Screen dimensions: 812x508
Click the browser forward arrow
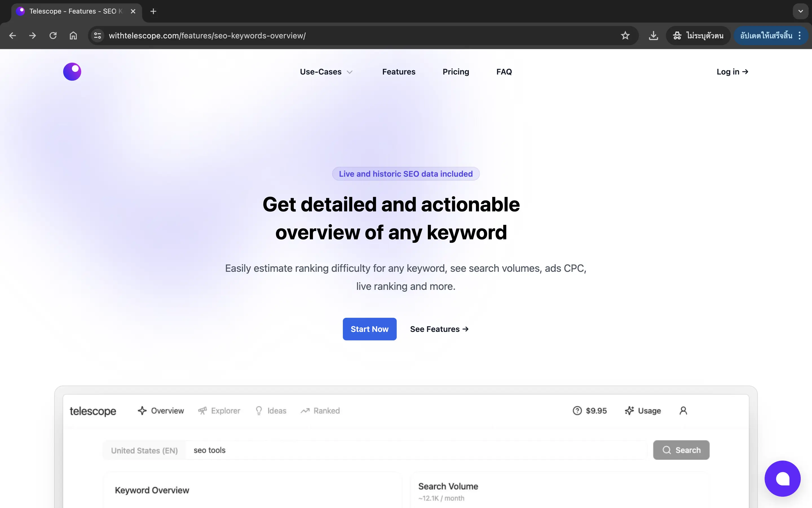(32, 36)
